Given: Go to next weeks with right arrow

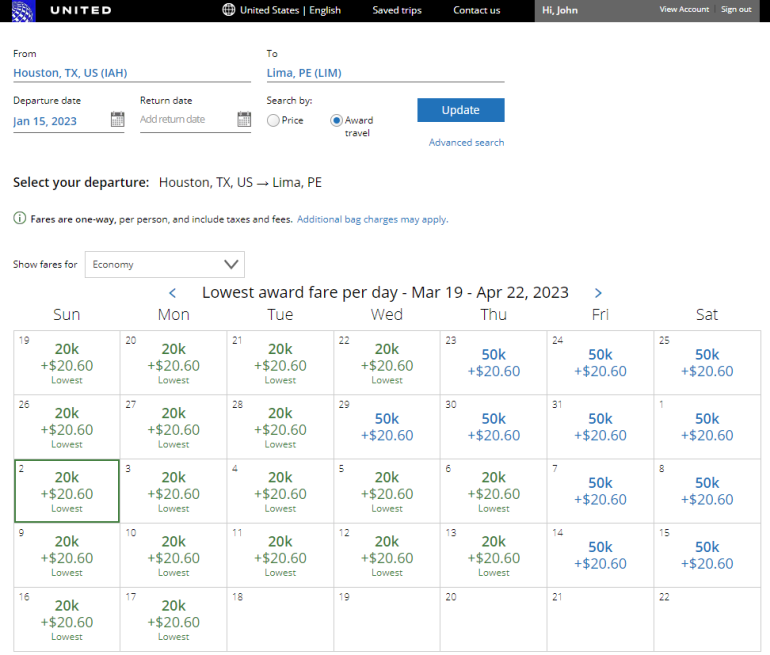Looking at the screenshot, I should (x=598, y=293).
